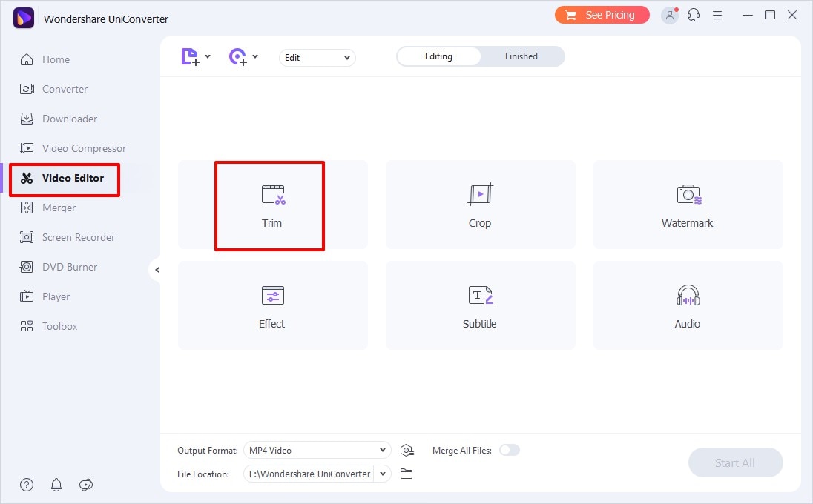Open the Subtitle tool
Screen dimensions: 813x504
(481, 305)
